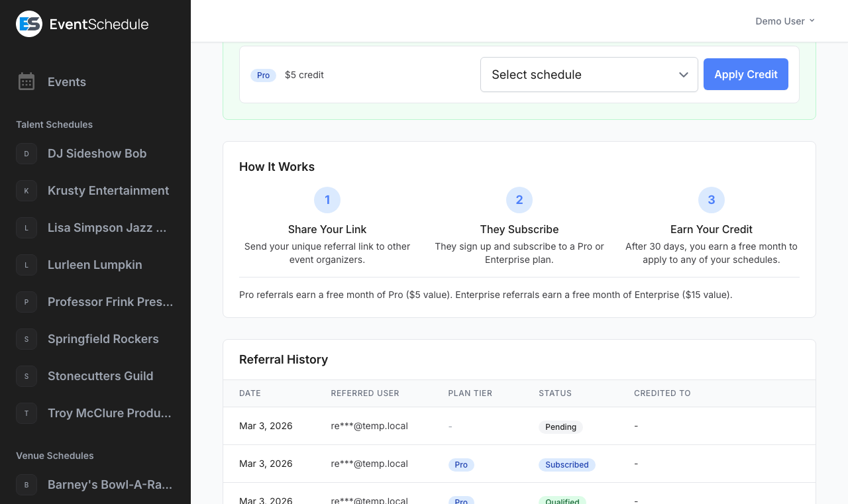Viewport: 848px width, 504px height.
Task: Open the Events section in the sidebar
Action: pyautogui.click(x=66, y=81)
